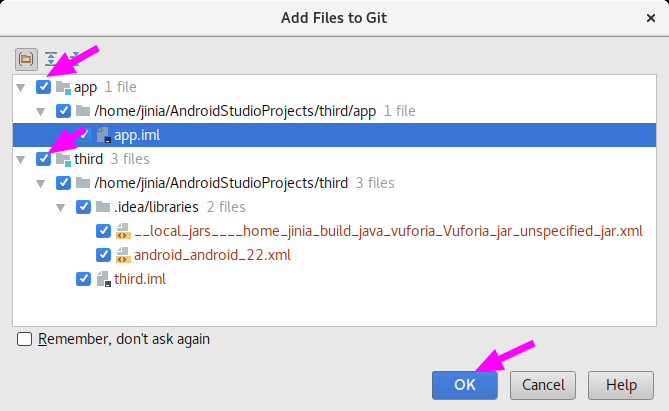Open Help for this dialog
669x411 pixels.
(621, 385)
